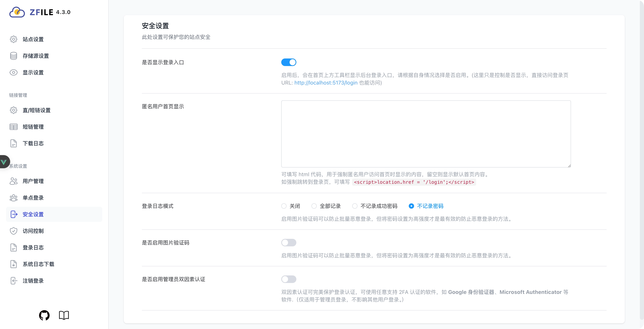Click the textarea resize handle corner
Image resolution: width=644 pixels, height=329 pixels.
[x=569, y=166]
